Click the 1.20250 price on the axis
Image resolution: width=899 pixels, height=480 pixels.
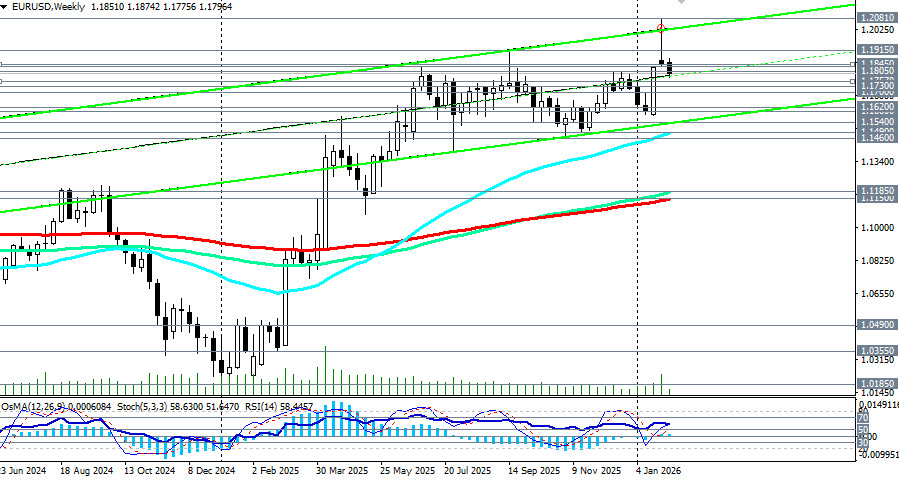pos(877,30)
